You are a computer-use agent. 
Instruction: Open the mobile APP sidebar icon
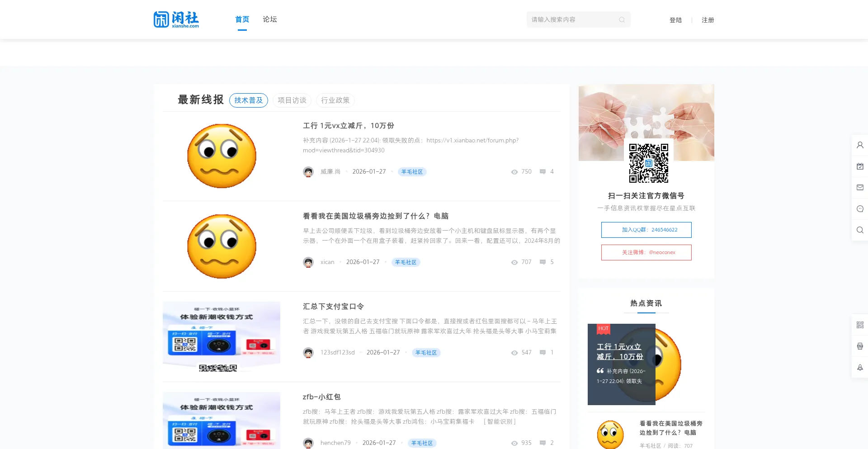coord(860,346)
